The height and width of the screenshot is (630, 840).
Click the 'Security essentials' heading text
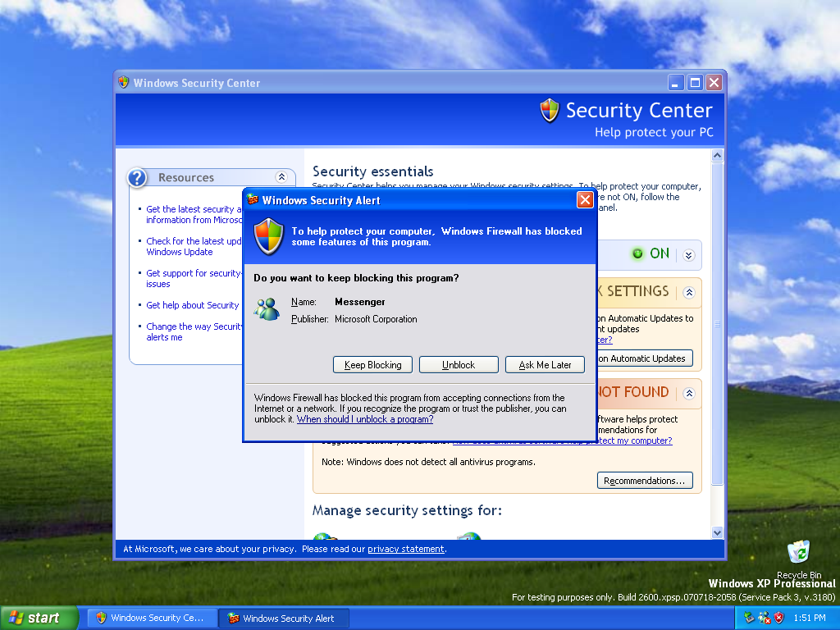(373, 171)
